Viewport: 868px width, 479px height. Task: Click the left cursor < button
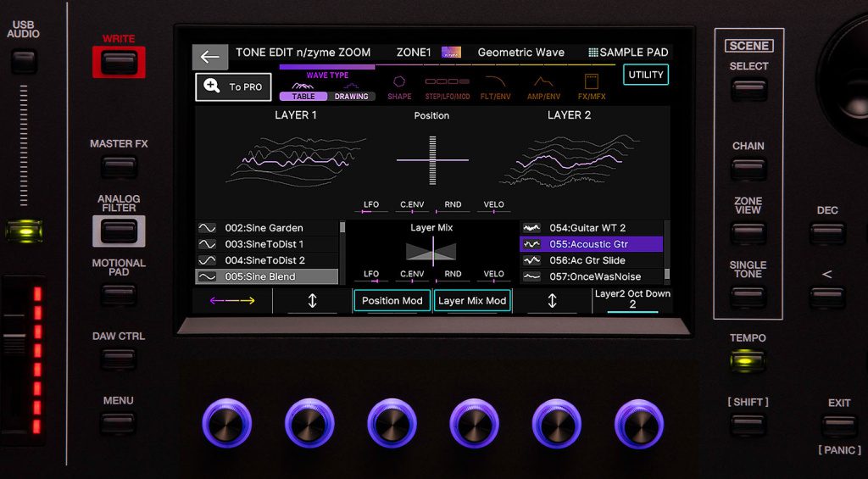point(827,298)
